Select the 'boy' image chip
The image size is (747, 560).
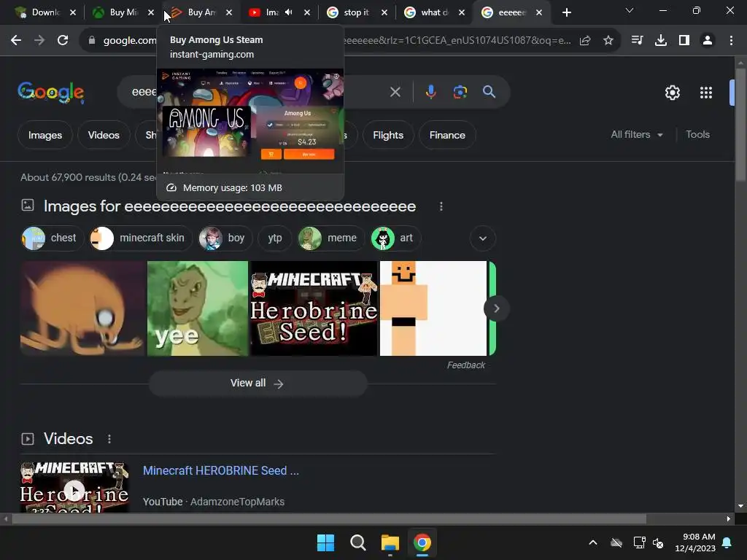(225, 238)
